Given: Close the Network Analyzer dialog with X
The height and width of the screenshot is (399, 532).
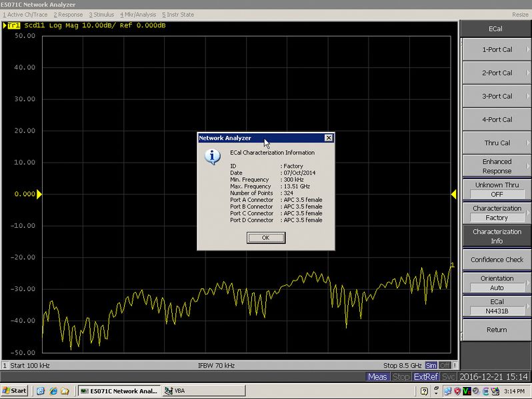Looking at the screenshot, I should [x=328, y=138].
